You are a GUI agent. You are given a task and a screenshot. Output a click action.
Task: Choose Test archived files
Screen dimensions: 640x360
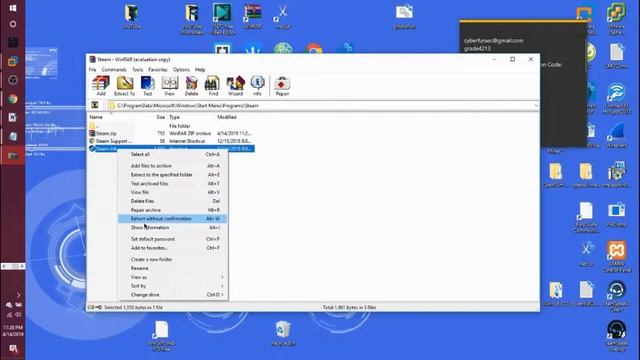coord(173,184)
